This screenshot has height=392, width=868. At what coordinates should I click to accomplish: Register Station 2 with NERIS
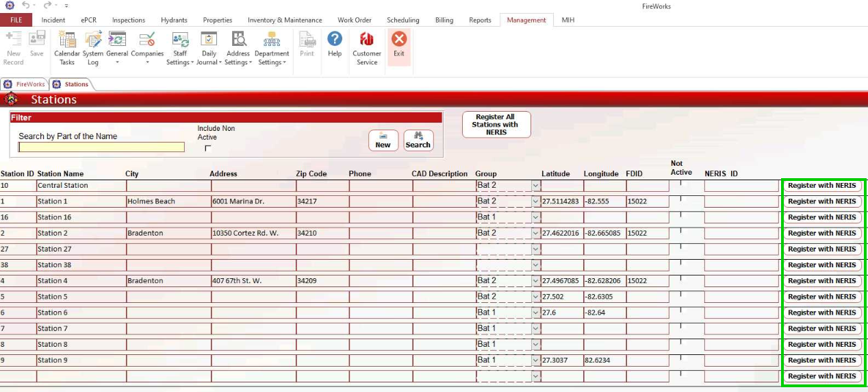tap(821, 233)
